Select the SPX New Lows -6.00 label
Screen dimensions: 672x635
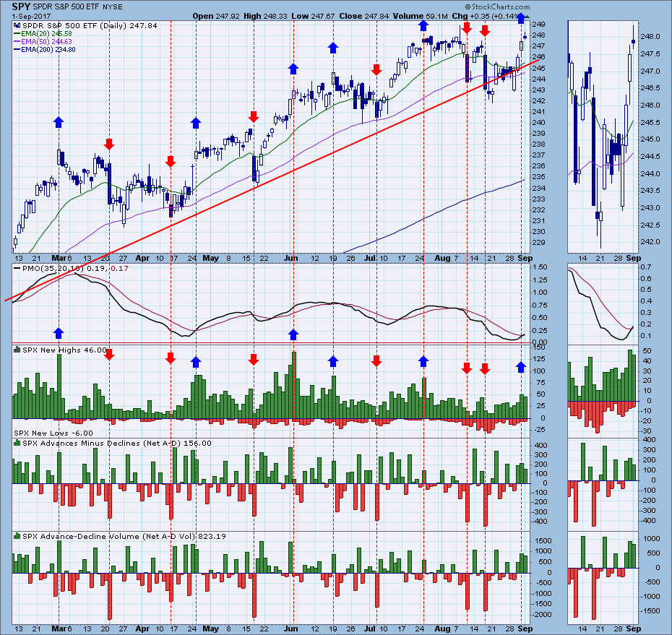click(53, 433)
